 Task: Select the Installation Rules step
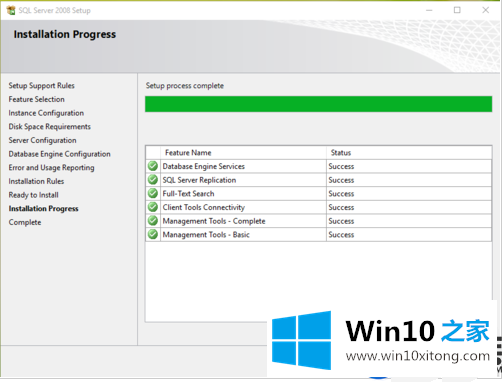point(36,181)
